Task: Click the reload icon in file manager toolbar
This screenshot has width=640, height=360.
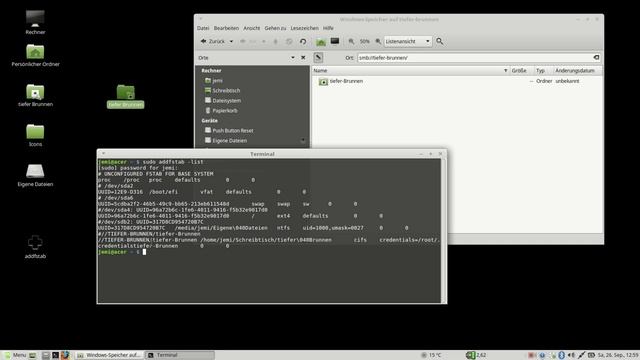Action: [x=303, y=41]
